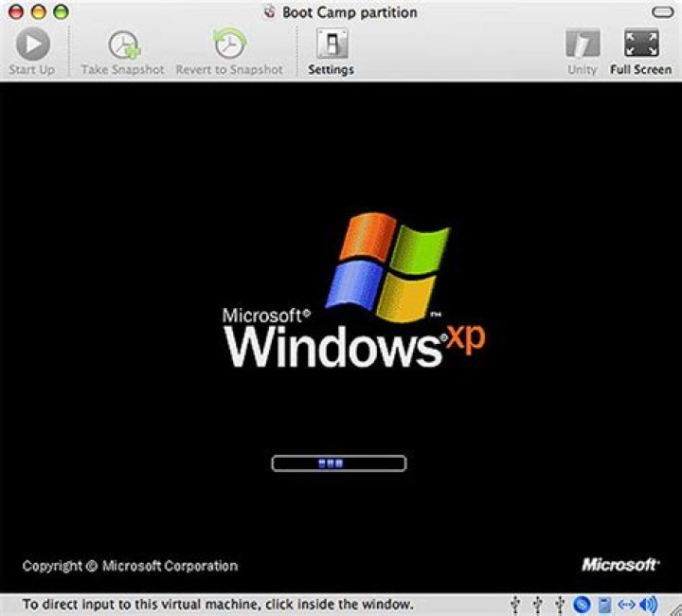Click the window resize grip in the corner
This screenshot has width=682, height=616.
tap(675, 609)
